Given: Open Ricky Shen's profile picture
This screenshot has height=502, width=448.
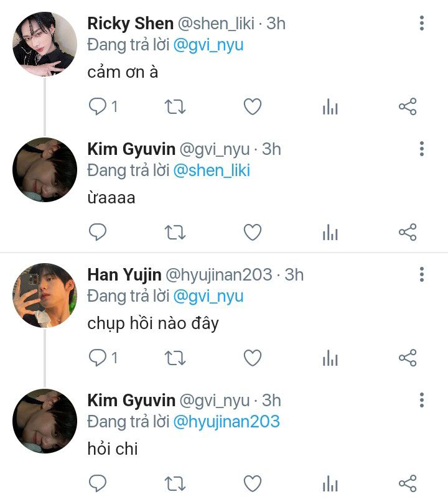Looking at the screenshot, I should coord(45,44).
